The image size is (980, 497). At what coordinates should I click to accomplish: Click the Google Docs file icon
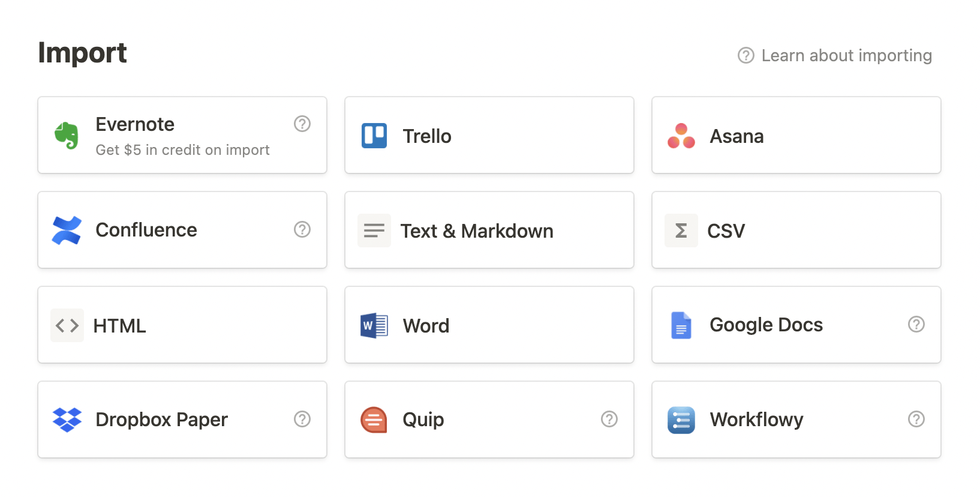681,325
